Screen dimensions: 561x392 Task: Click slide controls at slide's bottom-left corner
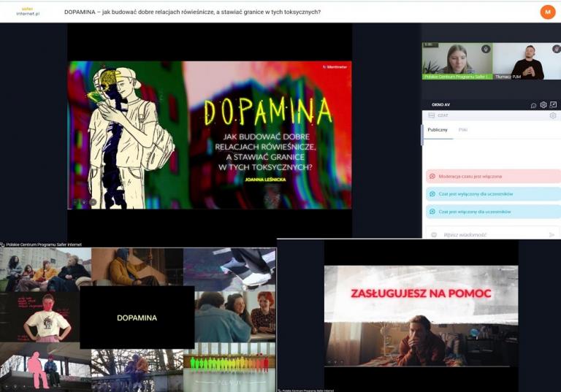[85, 202]
